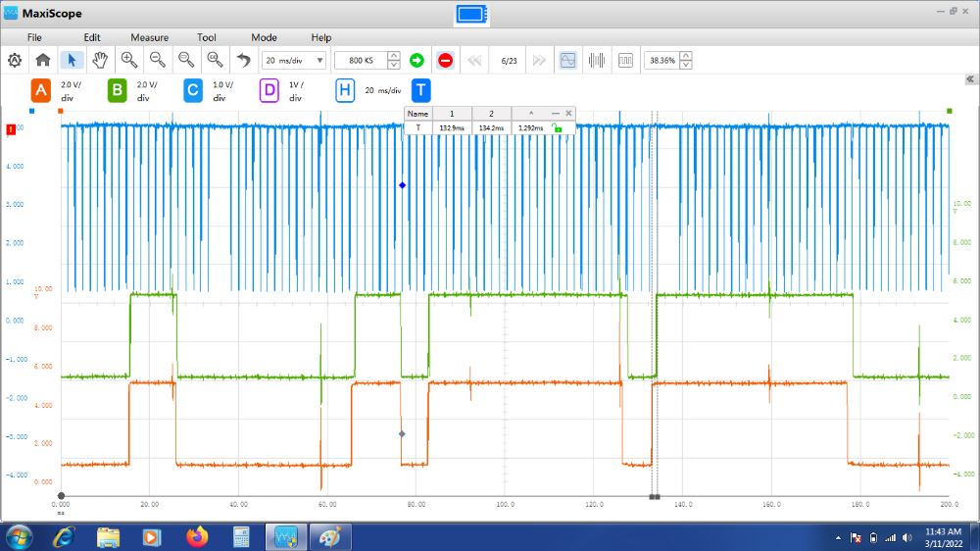Select the hand pan tool
The width and height of the screenshot is (980, 551).
coord(100,60)
